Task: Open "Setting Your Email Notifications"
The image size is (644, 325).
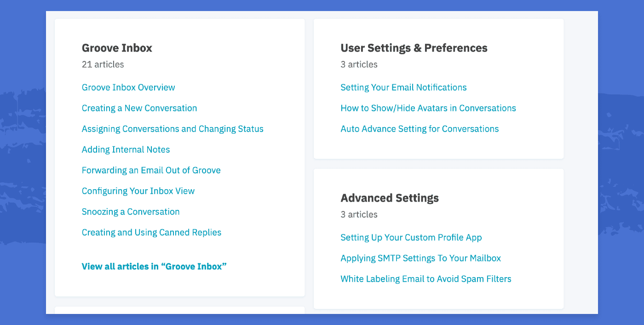Action: coord(403,87)
